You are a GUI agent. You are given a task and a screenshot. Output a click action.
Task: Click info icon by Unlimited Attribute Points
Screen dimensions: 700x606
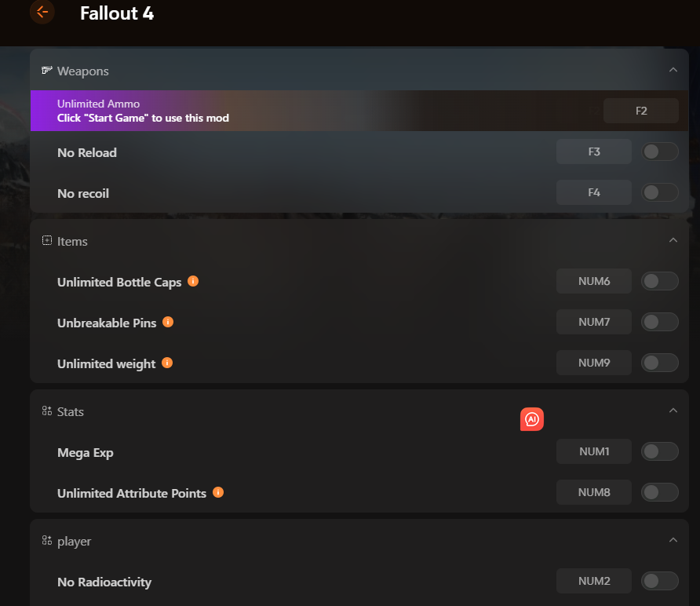pos(218,492)
